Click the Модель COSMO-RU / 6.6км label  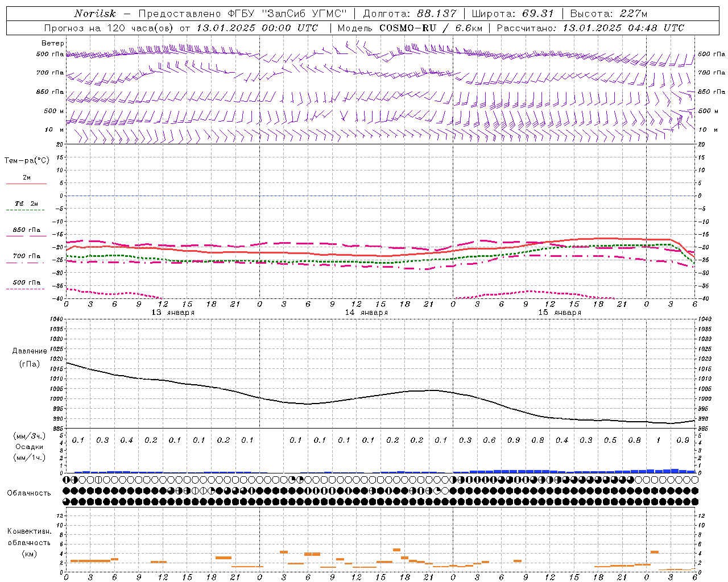[409, 28]
